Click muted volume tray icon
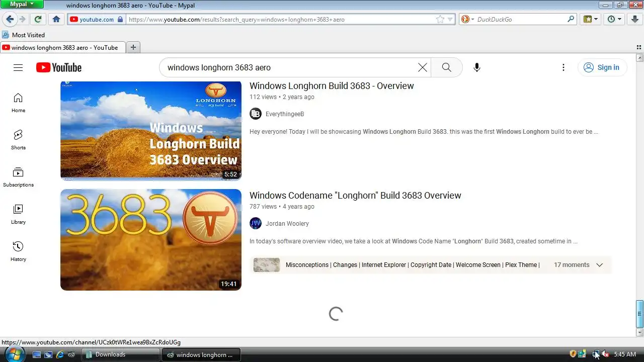Viewport: 644px width, 362px height. (x=605, y=354)
